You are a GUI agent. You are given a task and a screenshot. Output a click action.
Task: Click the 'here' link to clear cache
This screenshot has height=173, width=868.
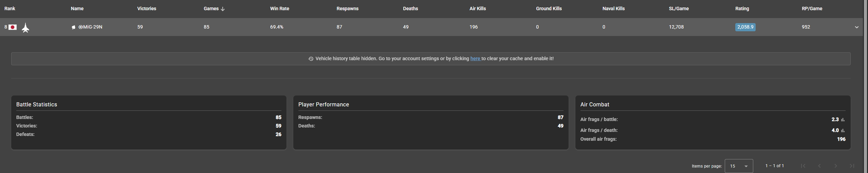pos(475,58)
